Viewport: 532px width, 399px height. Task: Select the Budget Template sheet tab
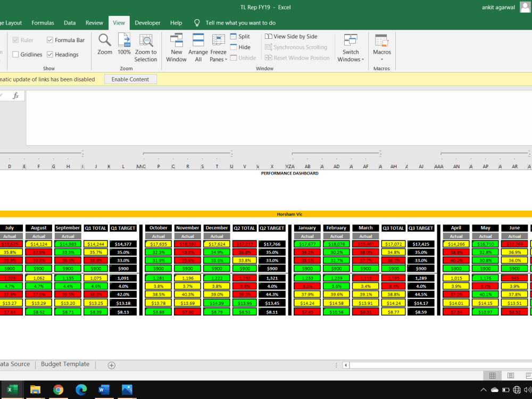point(65,364)
